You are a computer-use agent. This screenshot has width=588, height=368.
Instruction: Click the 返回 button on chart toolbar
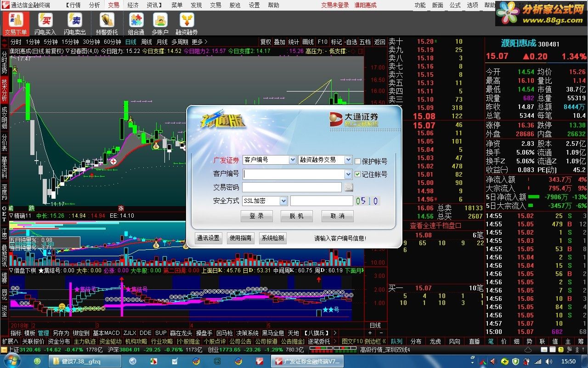point(379,42)
